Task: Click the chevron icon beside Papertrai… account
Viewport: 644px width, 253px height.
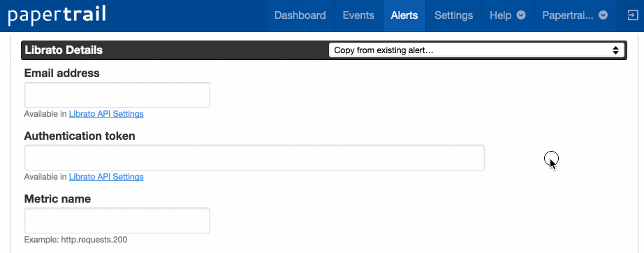Action: (603, 15)
